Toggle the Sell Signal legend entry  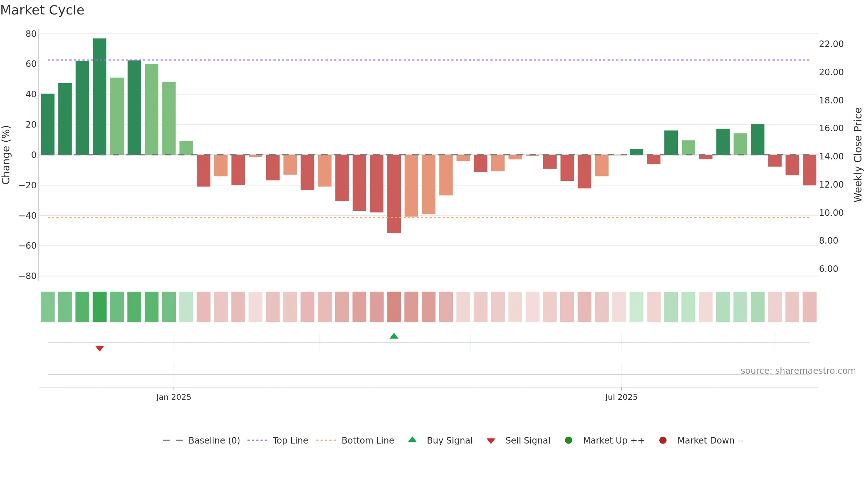(518, 440)
